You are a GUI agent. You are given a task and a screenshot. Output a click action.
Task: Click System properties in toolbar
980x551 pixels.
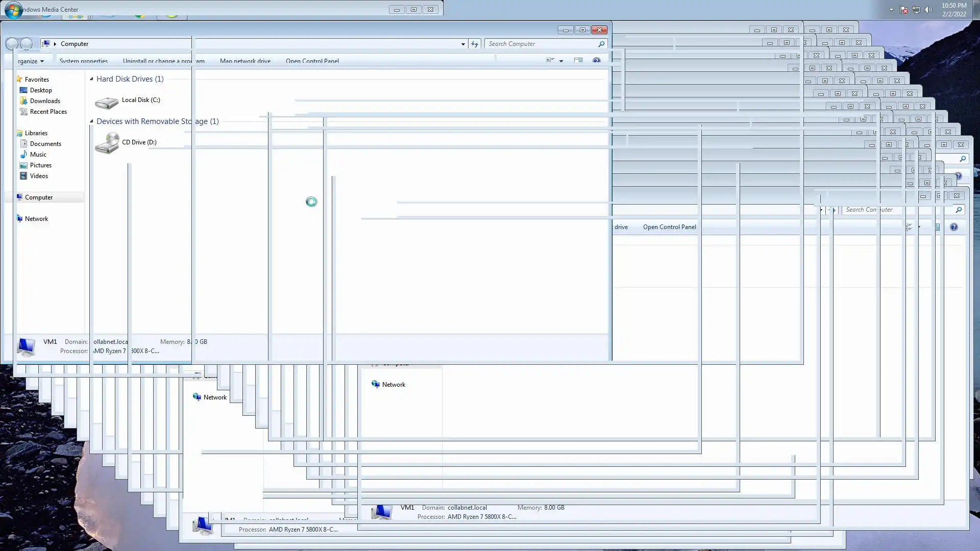(x=84, y=61)
